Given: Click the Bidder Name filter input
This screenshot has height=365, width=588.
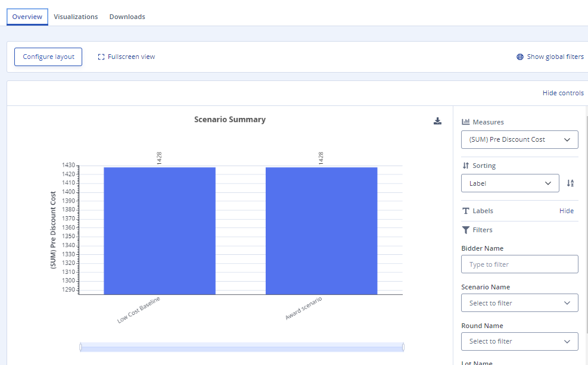Looking at the screenshot, I should click(519, 264).
